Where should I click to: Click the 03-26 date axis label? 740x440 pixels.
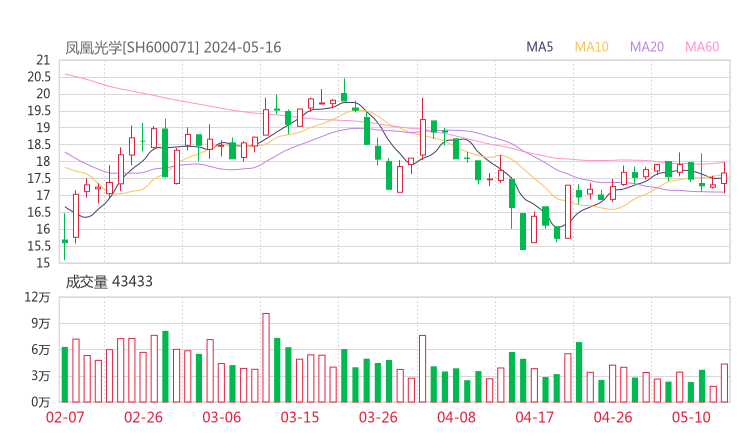coord(378,417)
